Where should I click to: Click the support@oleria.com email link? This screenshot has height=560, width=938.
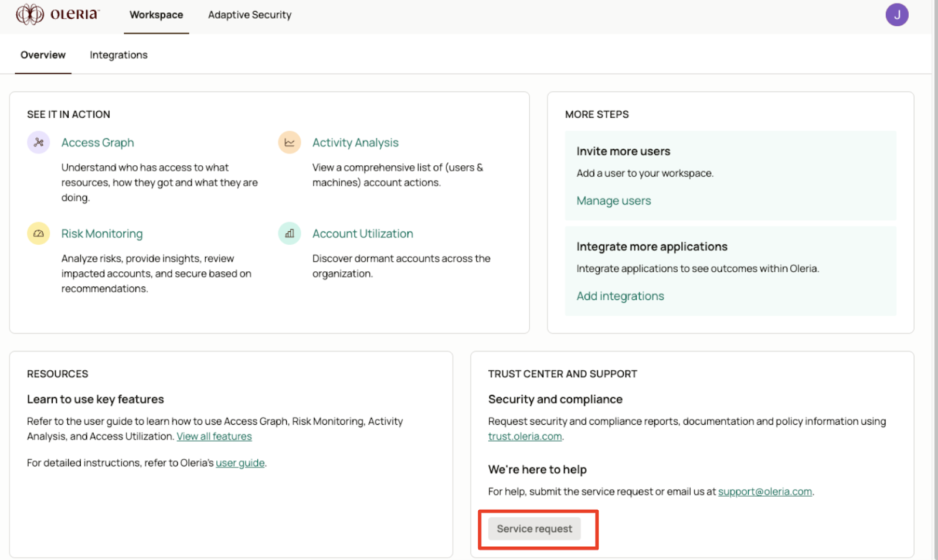click(x=765, y=491)
